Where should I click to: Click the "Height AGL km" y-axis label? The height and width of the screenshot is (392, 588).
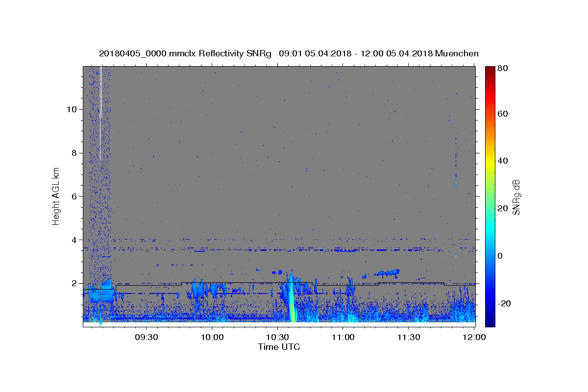[56, 196]
